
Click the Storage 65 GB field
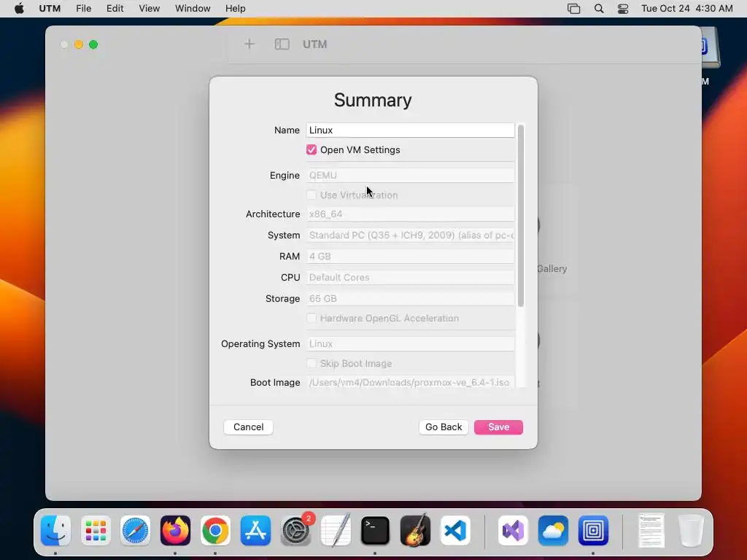(x=410, y=298)
